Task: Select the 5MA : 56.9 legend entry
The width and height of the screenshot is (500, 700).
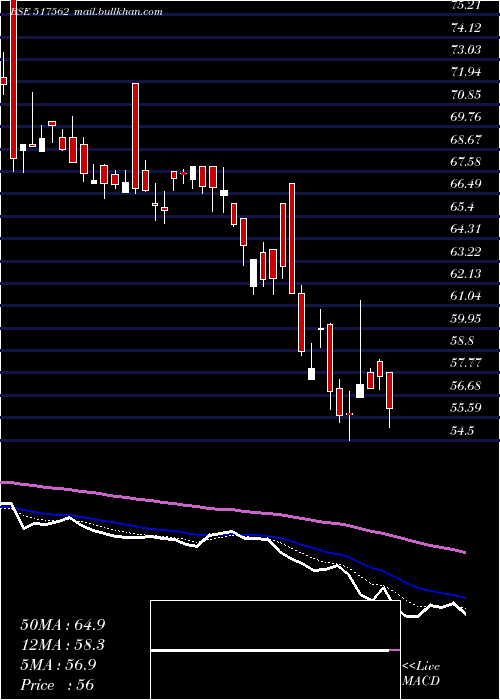Action: click(x=58, y=665)
